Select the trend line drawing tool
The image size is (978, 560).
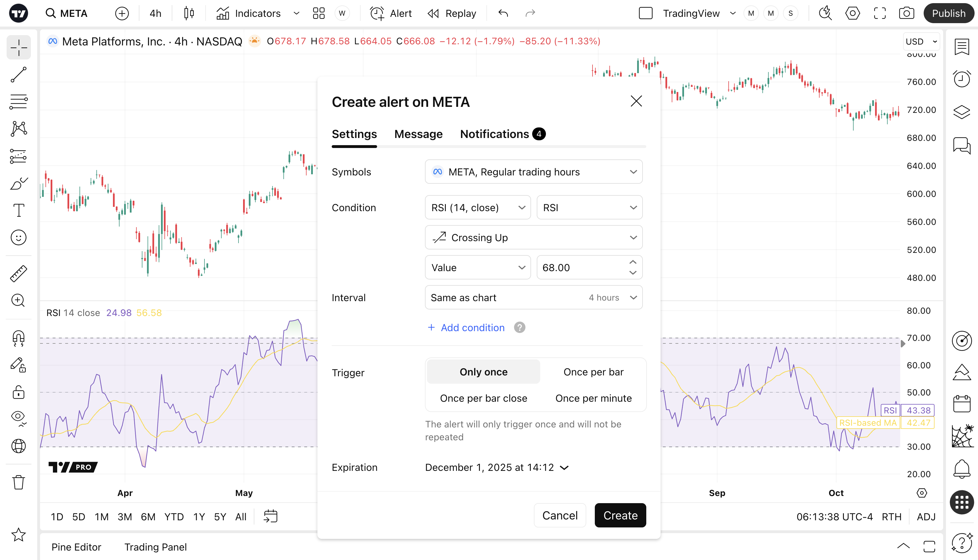pyautogui.click(x=19, y=75)
